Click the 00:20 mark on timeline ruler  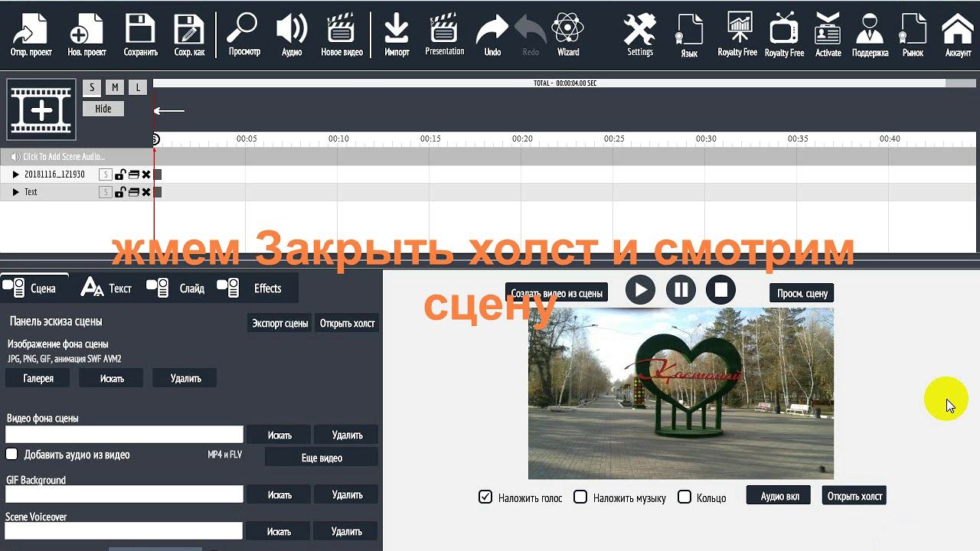tap(522, 139)
